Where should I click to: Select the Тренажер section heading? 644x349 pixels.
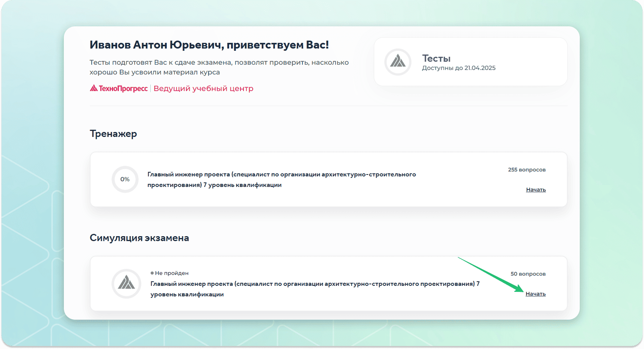click(113, 134)
